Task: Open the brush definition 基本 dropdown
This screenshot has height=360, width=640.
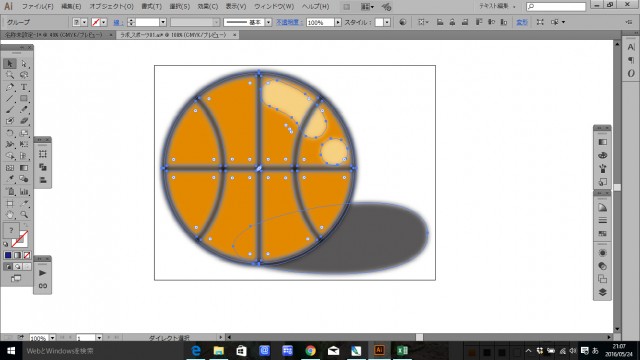Action: [x=268, y=22]
